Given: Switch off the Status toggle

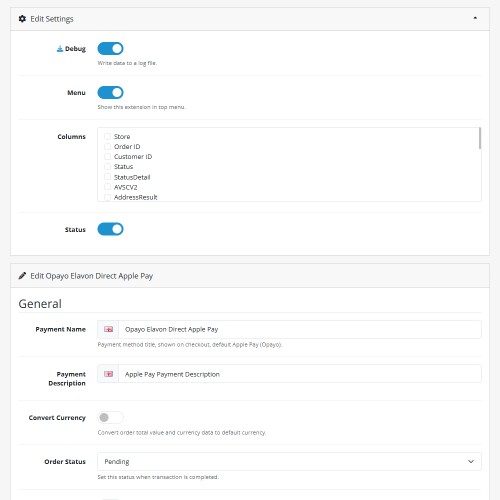Looking at the screenshot, I should tap(110, 229).
